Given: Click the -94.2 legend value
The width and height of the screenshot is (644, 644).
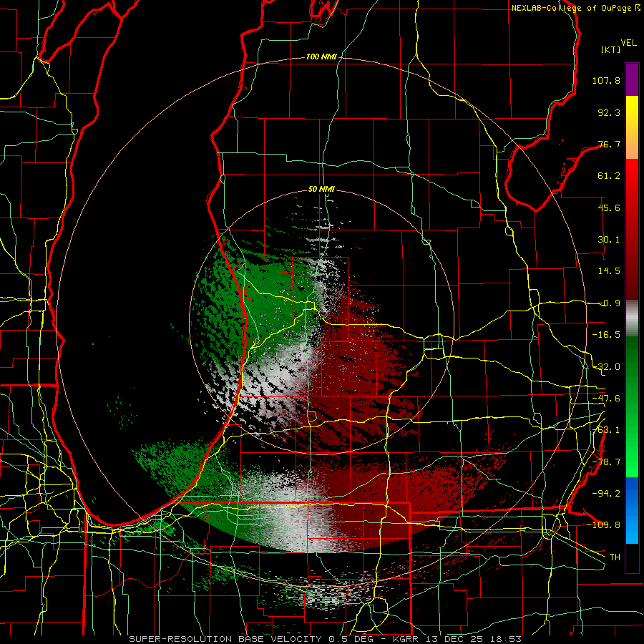Looking at the screenshot, I should tap(606, 494).
